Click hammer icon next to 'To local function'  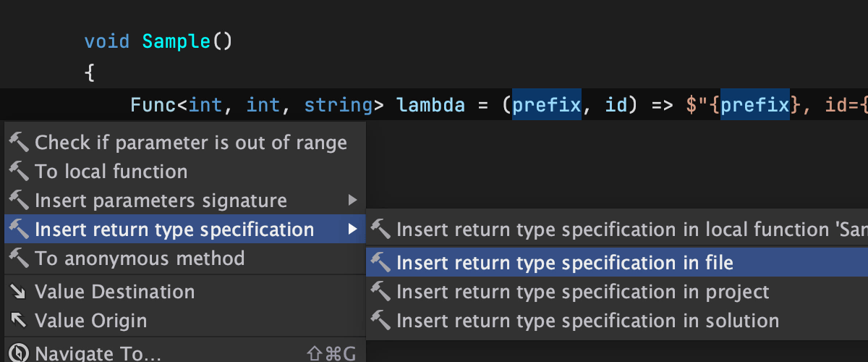[x=19, y=172]
